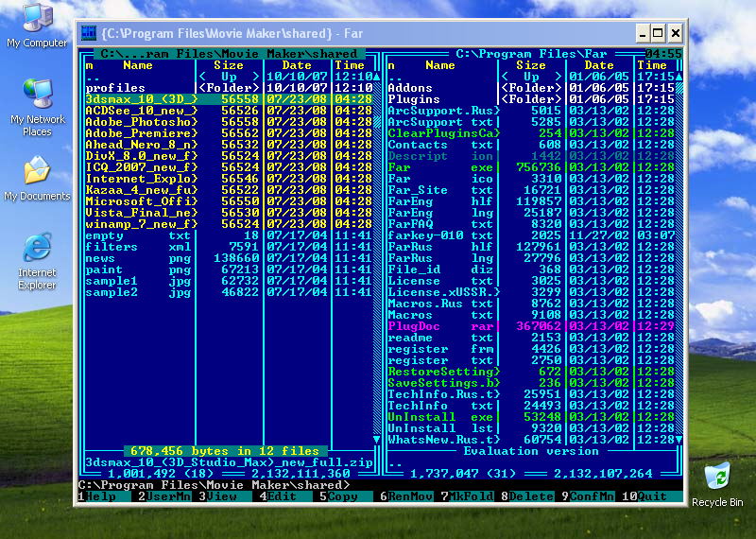Click the 2 UserMn function key
The image size is (756, 539).
click(164, 496)
